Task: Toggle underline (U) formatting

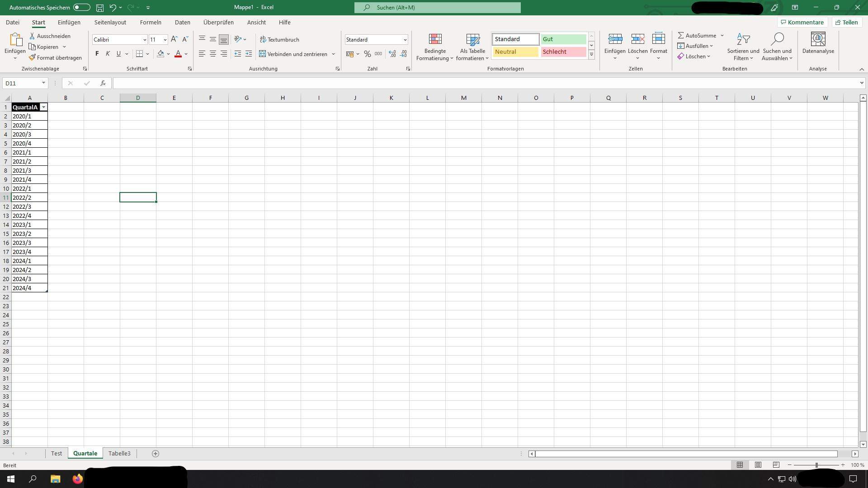Action: [x=118, y=54]
